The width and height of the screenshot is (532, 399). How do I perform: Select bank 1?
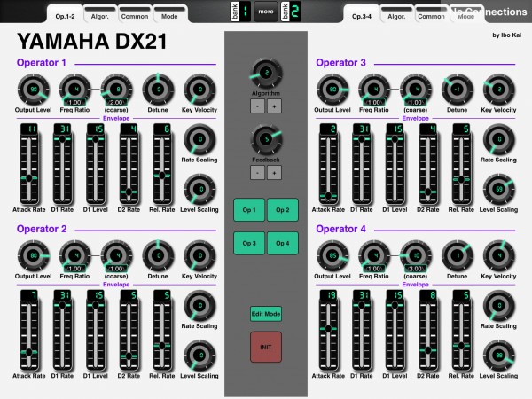click(x=240, y=12)
